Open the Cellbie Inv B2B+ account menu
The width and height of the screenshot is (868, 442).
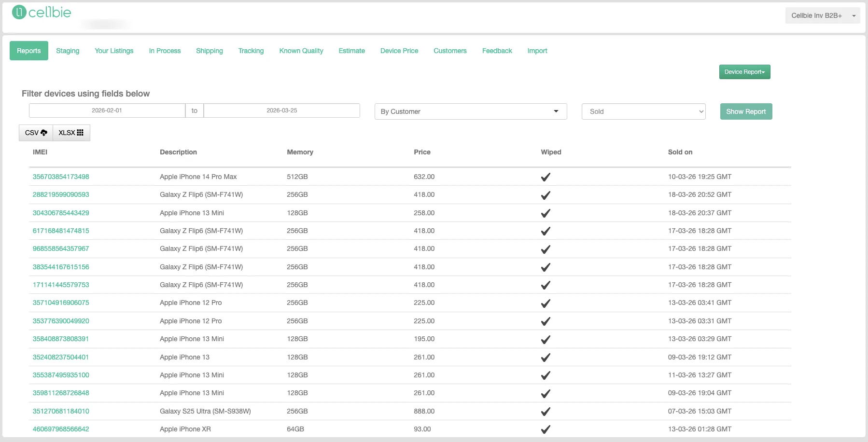tap(823, 15)
